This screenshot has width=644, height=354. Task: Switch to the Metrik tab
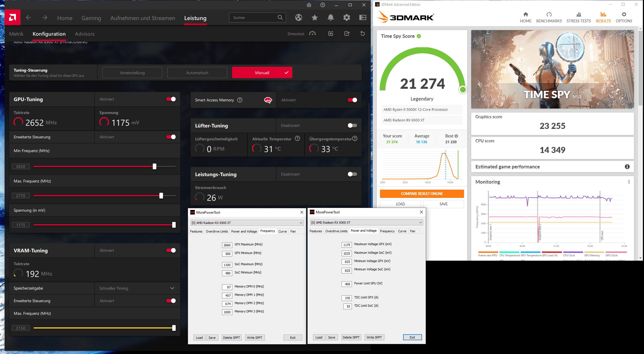click(x=16, y=34)
